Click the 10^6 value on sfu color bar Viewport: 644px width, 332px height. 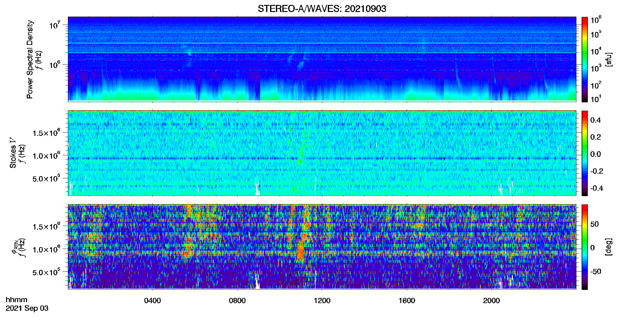(596, 20)
